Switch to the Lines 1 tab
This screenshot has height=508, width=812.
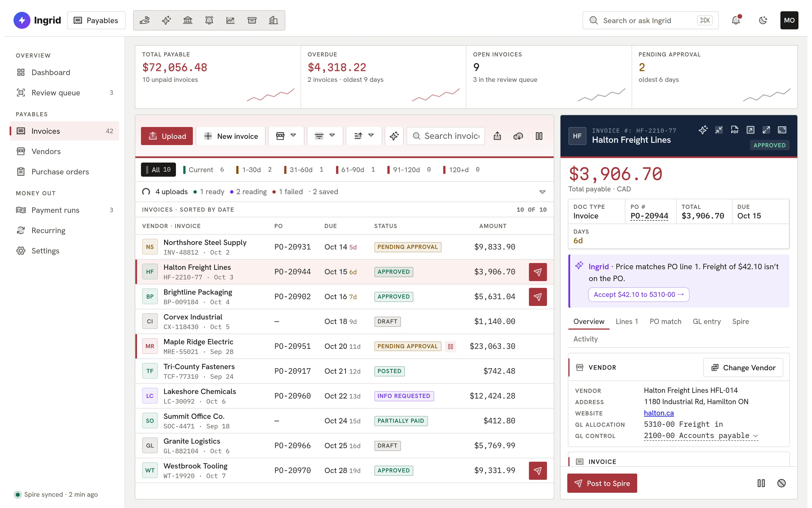click(626, 321)
